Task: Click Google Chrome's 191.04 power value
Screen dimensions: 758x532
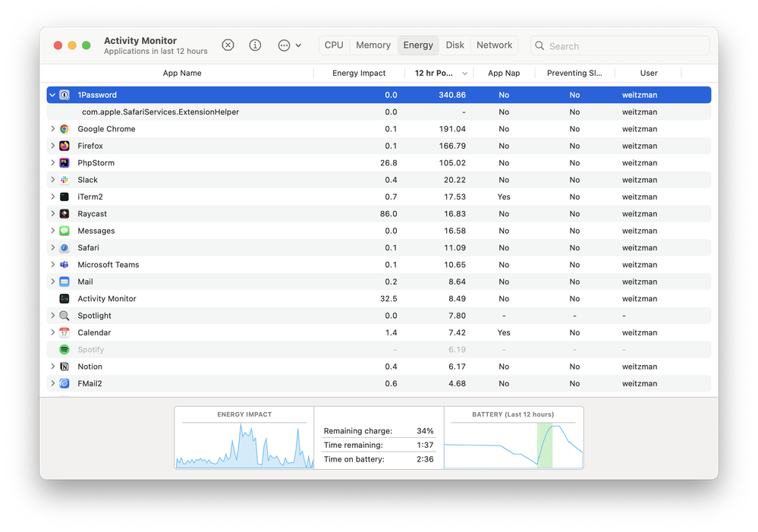Action: (452, 129)
